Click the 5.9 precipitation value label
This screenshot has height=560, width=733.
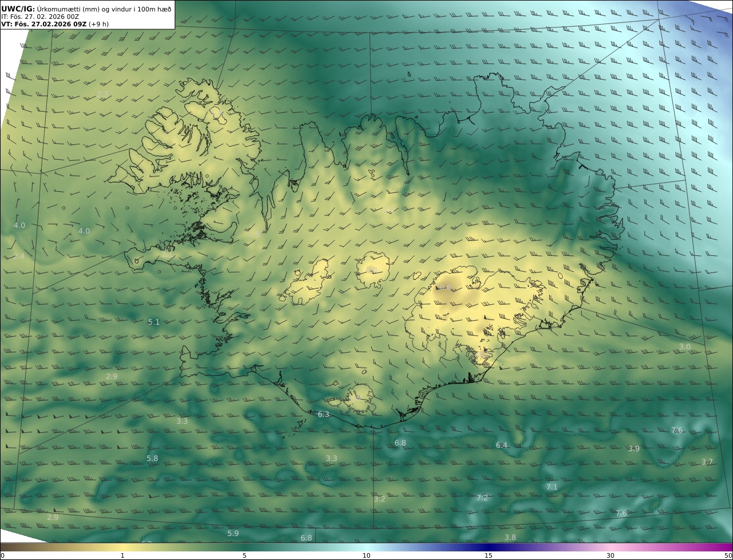tap(233, 534)
